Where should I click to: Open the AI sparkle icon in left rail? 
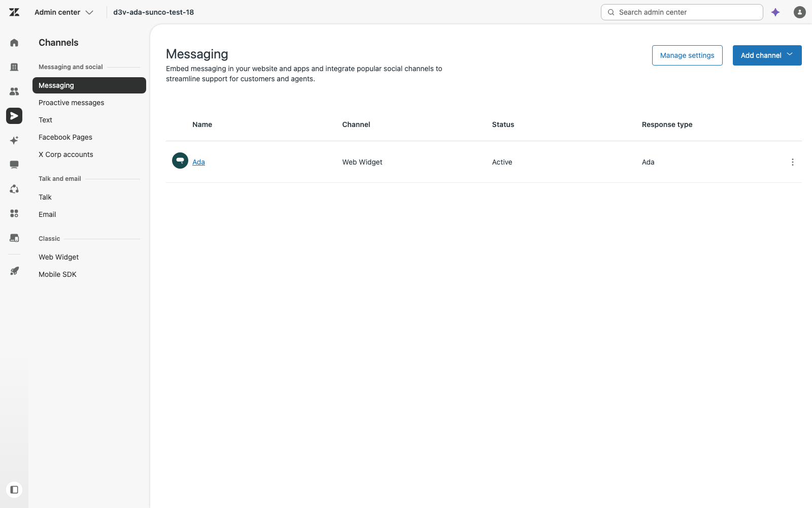[14, 140]
